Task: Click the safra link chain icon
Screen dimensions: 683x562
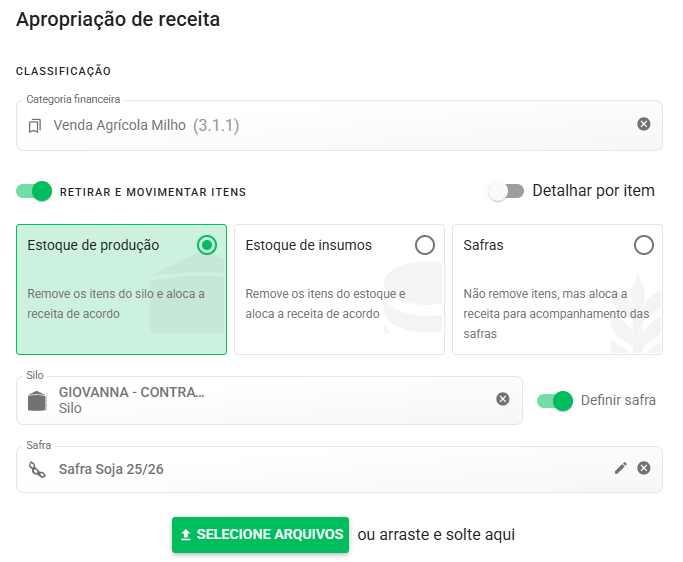Action: (37, 468)
